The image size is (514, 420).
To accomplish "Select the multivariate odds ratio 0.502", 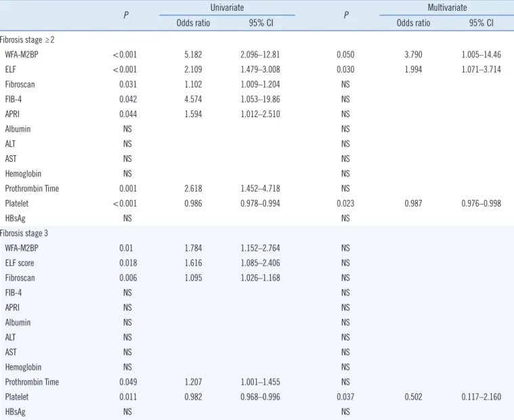I will pos(413,397).
